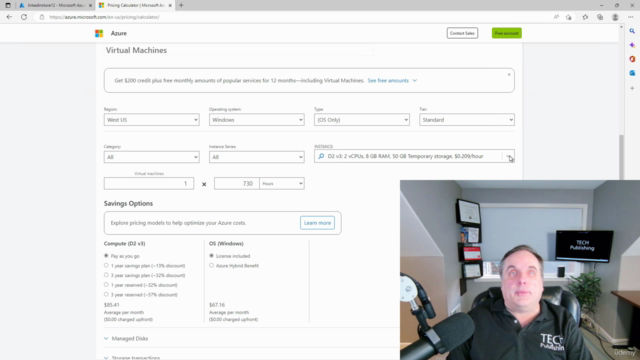Viewport: 640px width, 360px height.
Task: Open the sidebar search icon
Action: [x=632, y=31]
